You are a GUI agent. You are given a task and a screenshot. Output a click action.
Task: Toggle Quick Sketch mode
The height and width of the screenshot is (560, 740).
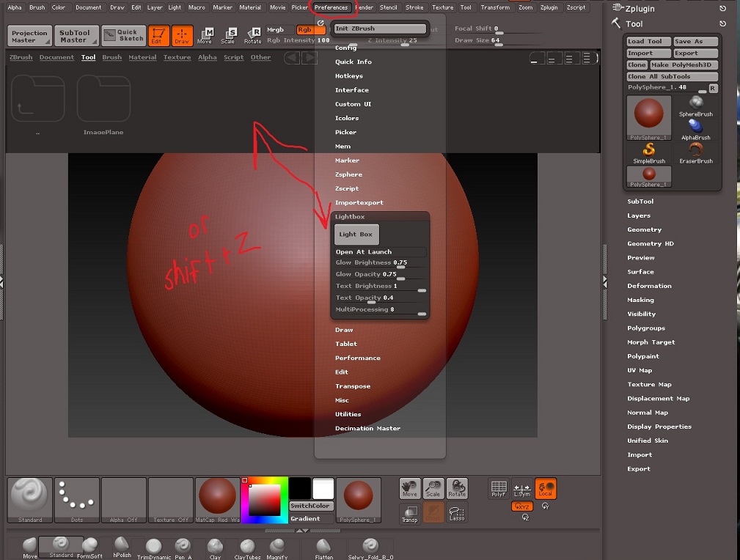[123, 35]
